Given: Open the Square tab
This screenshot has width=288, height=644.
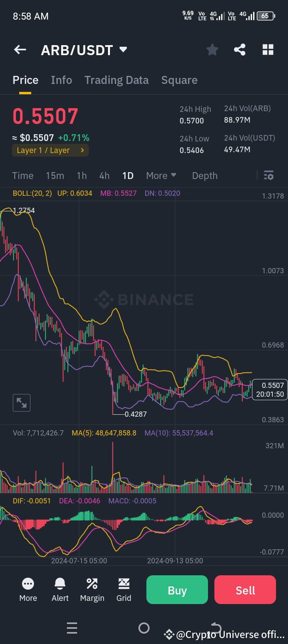Looking at the screenshot, I should (x=179, y=80).
